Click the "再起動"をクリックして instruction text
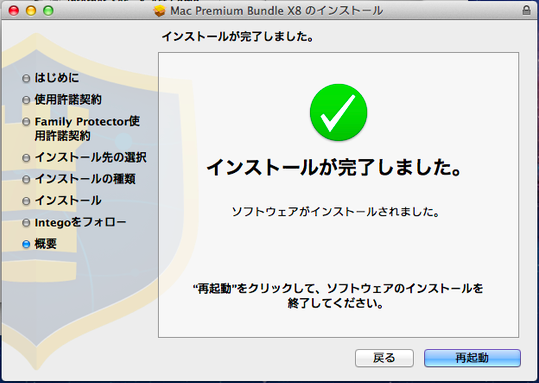539x383 pixels. (x=338, y=296)
